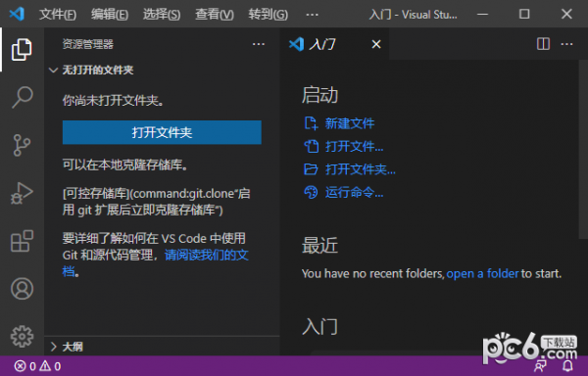Show errors and warnings in status bar
Viewport: 588px width, 376px height.
(x=37, y=366)
